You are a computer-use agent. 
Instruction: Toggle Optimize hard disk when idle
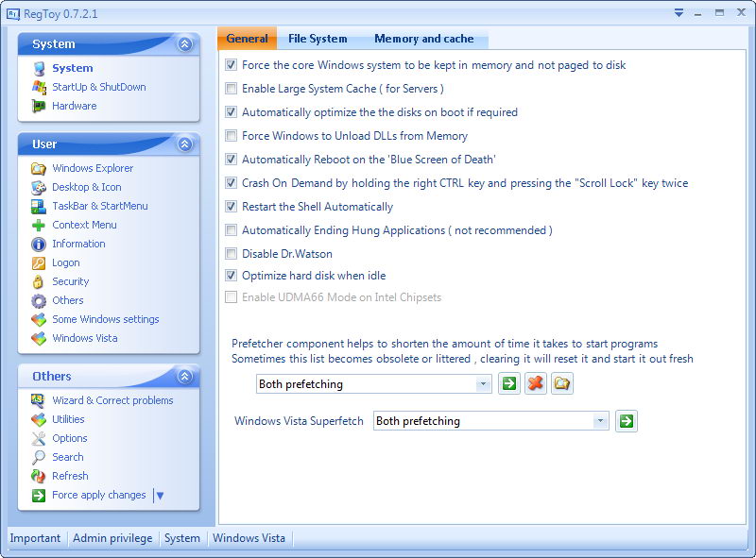(232, 275)
